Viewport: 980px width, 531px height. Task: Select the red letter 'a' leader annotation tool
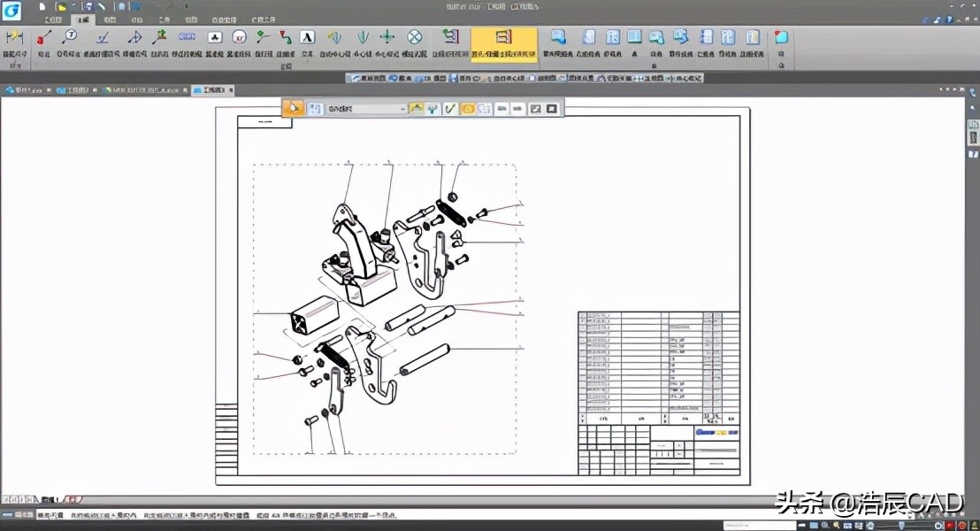pyautogui.click(x=43, y=37)
